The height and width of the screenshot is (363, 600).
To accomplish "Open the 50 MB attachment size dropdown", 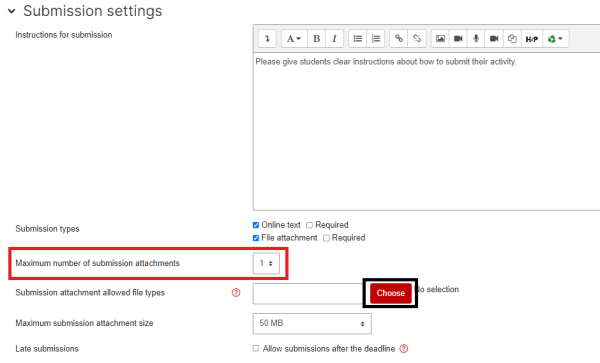I will 312,323.
